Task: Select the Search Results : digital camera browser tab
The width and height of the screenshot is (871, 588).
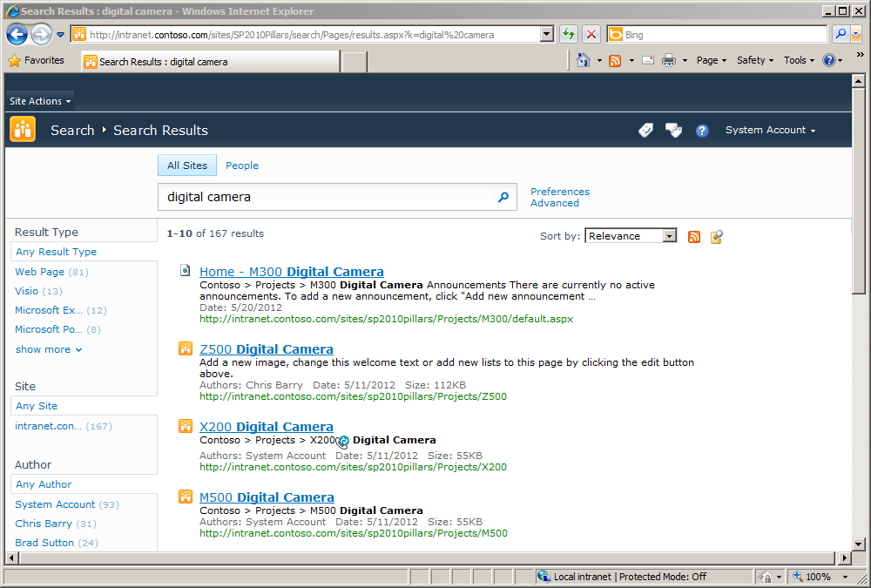Action: [x=211, y=62]
